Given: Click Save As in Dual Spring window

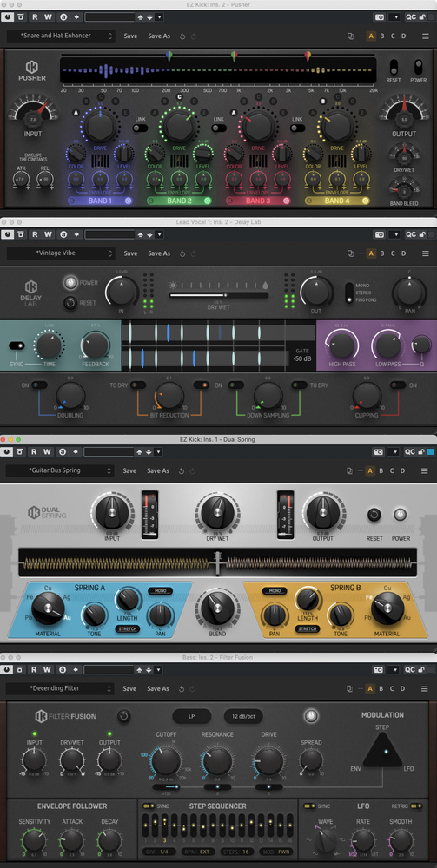Looking at the screenshot, I should (158, 471).
